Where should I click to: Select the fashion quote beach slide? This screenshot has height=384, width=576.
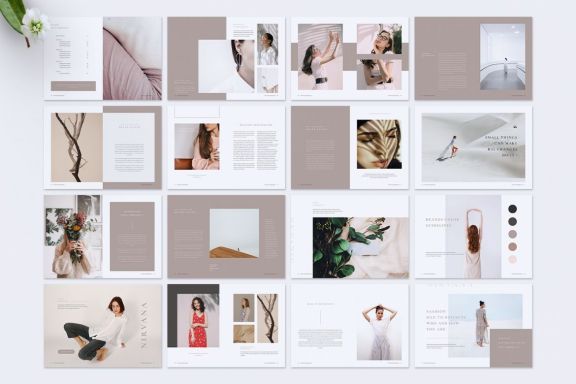tap(474, 326)
